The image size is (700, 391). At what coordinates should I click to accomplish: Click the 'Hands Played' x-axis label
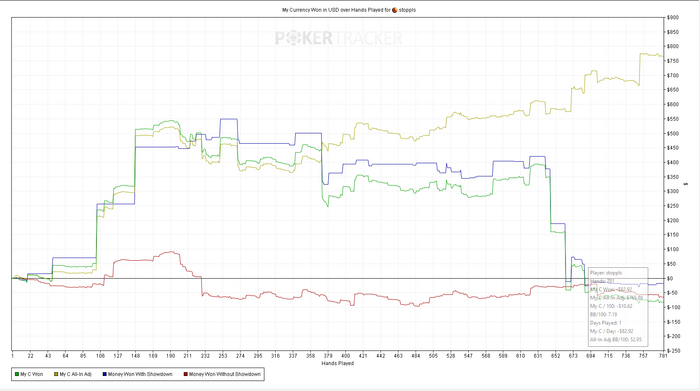coord(338,363)
